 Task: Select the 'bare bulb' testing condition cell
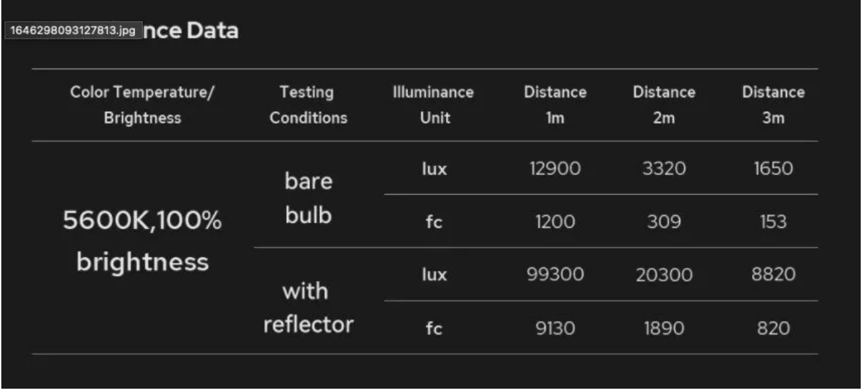[308, 198]
